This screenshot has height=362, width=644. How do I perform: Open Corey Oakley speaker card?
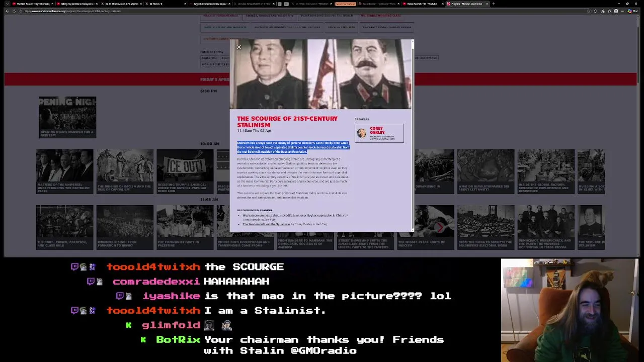click(x=379, y=133)
